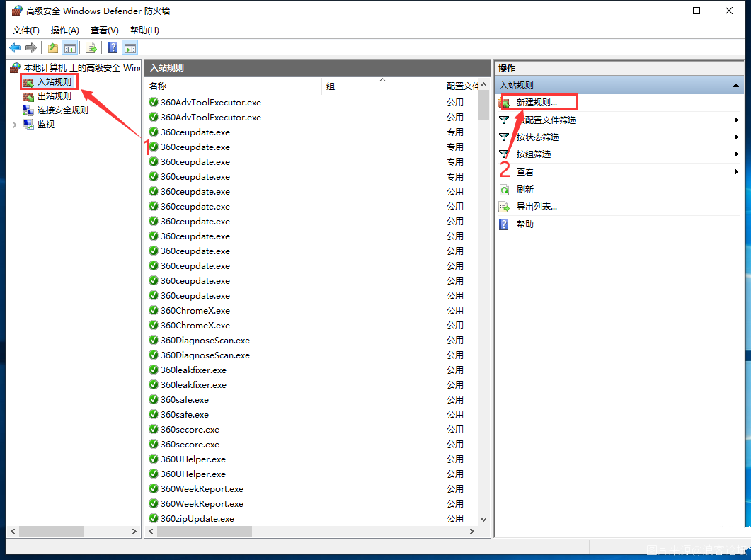This screenshot has height=560, width=751.
Task: Click 导出列表... in the actions pane
Action: coord(537,207)
